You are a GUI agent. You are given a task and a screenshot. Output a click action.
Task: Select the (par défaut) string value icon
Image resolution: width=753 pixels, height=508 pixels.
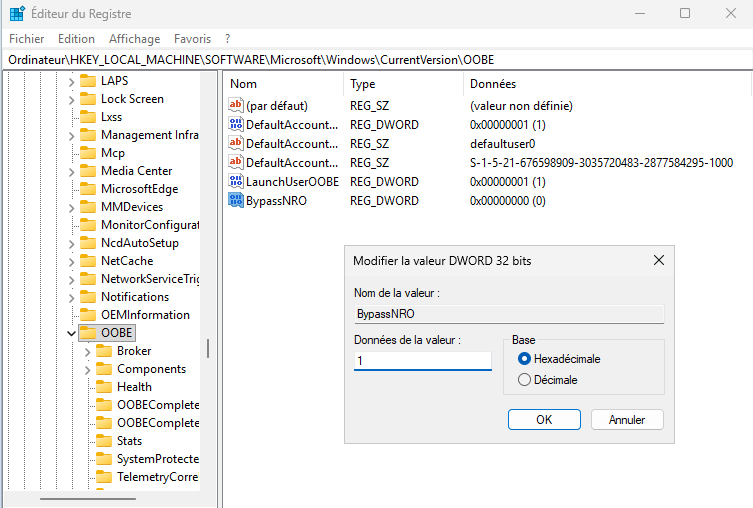[236, 106]
